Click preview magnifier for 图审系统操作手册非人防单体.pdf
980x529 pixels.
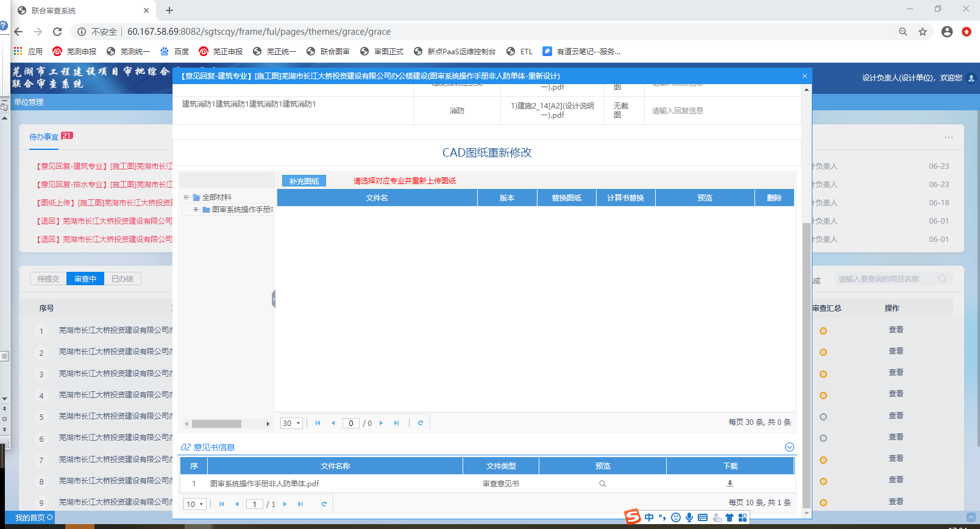pos(602,484)
